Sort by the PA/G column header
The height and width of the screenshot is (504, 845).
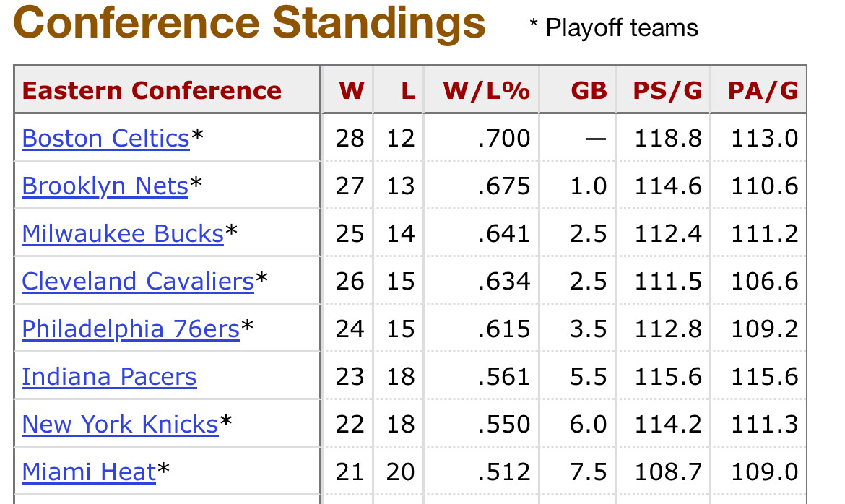click(763, 91)
